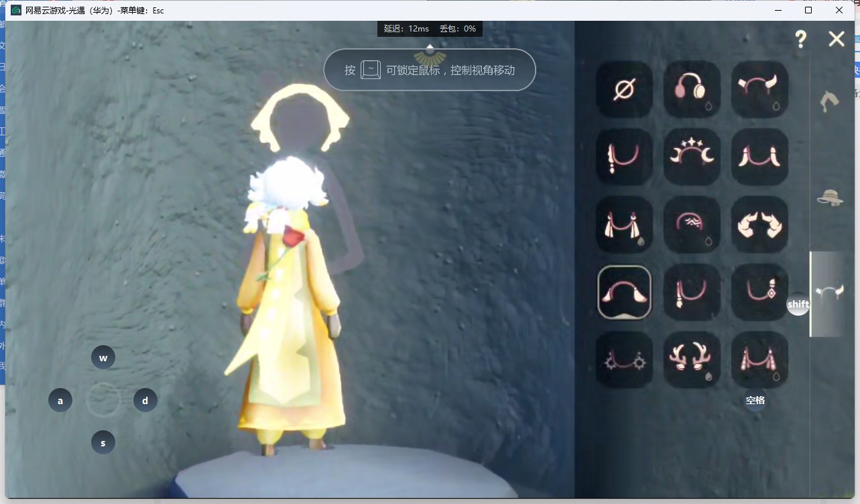The height and width of the screenshot is (504, 860).
Task: Select the single hanging tassel accessory
Action: point(692,292)
